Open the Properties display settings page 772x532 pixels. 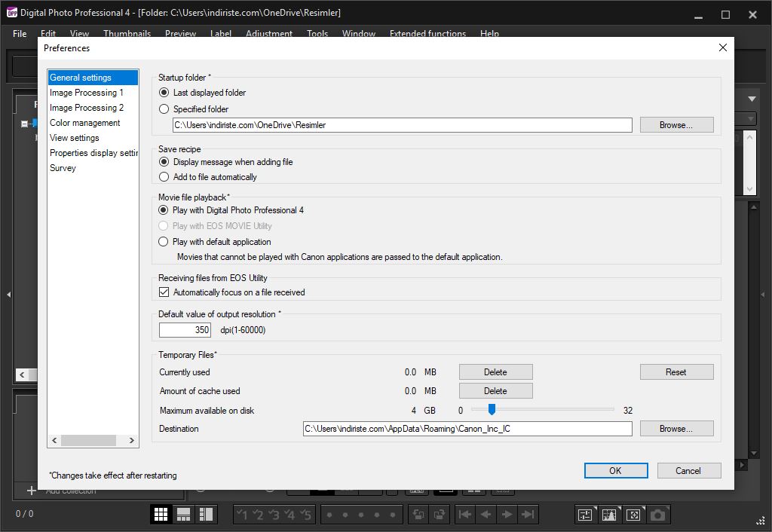click(93, 153)
